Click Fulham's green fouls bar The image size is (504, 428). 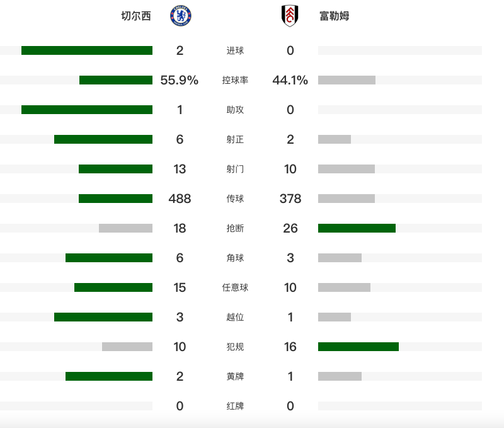[358, 347]
